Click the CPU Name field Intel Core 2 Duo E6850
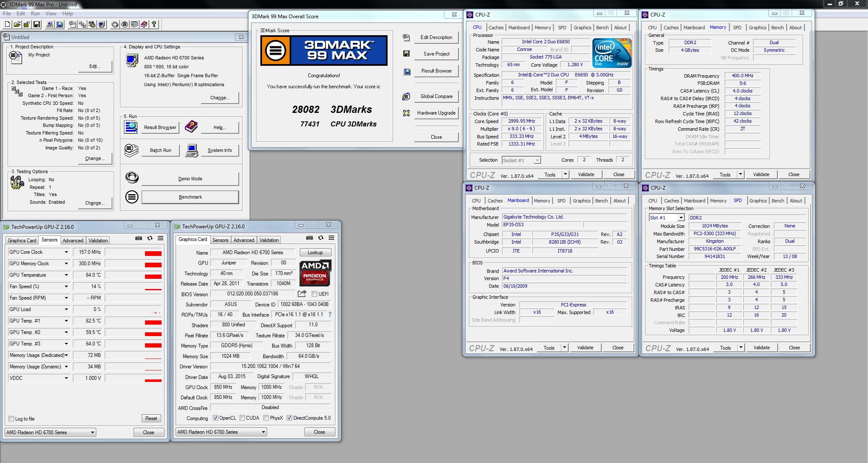This screenshot has height=463, width=868. tap(545, 42)
